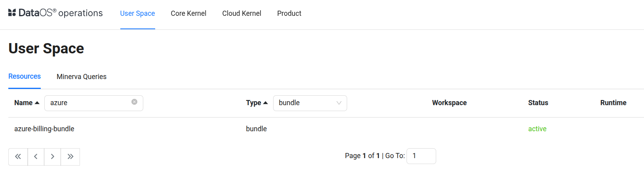The width and height of the screenshot is (644, 185).
Task: Switch to Core Kernel tab
Action: 188,13
